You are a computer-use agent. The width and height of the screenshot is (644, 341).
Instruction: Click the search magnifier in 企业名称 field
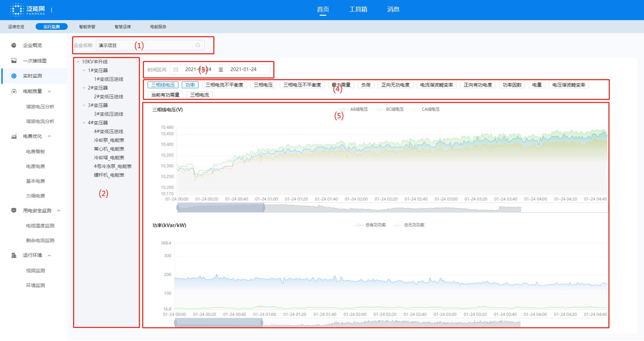(x=198, y=45)
